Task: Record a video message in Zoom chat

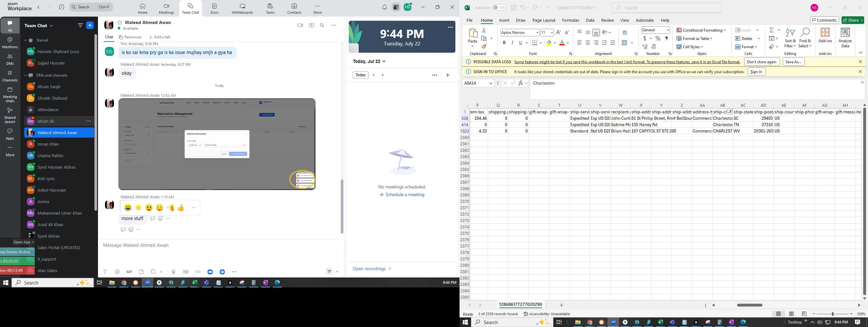Action: [x=186, y=272]
